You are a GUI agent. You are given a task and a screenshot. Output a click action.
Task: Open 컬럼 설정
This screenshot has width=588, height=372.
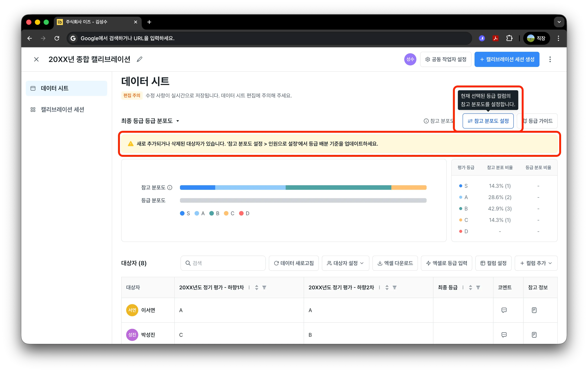click(493, 263)
